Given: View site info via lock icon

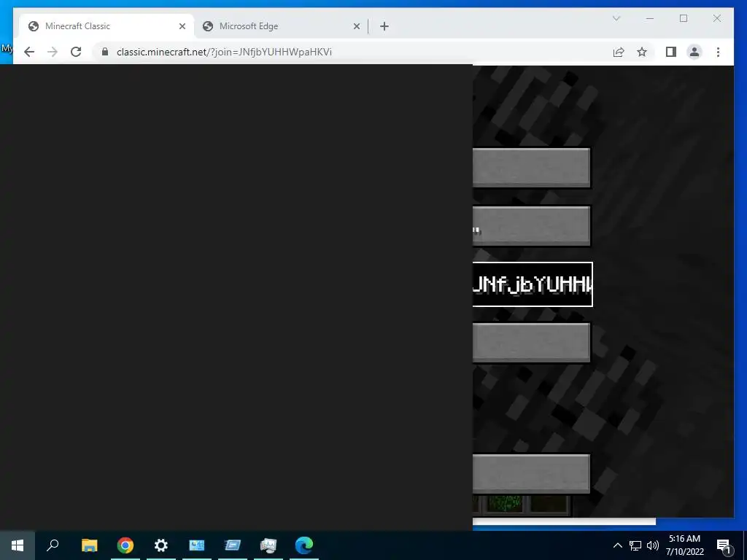Looking at the screenshot, I should [105, 52].
